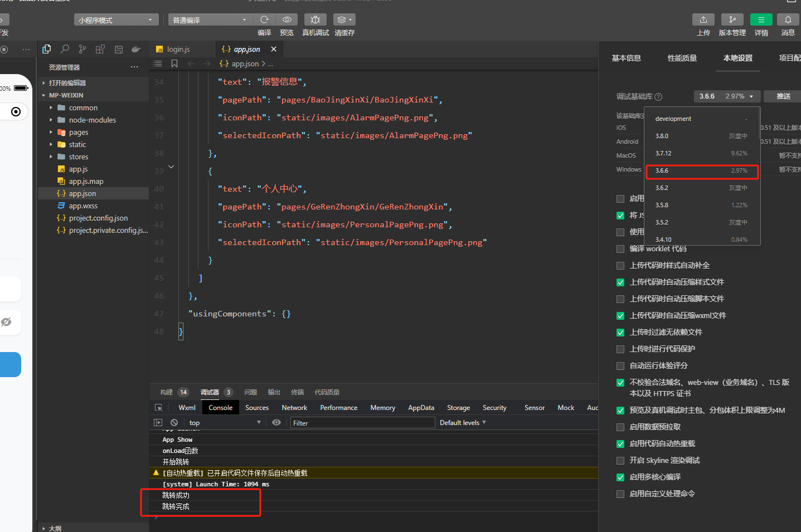Screen dimensions: 801x532
Task: Open the source control branch icon in sidebar
Action: point(82,49)
